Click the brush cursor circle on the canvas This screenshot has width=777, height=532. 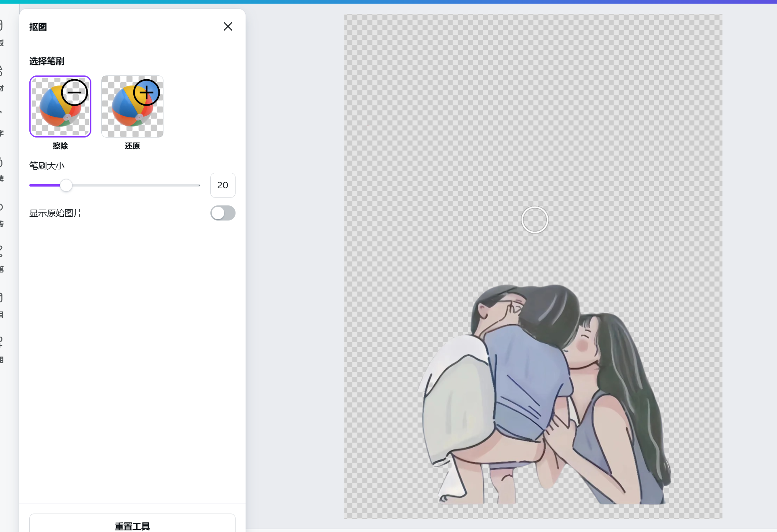(x=534, y=219)
